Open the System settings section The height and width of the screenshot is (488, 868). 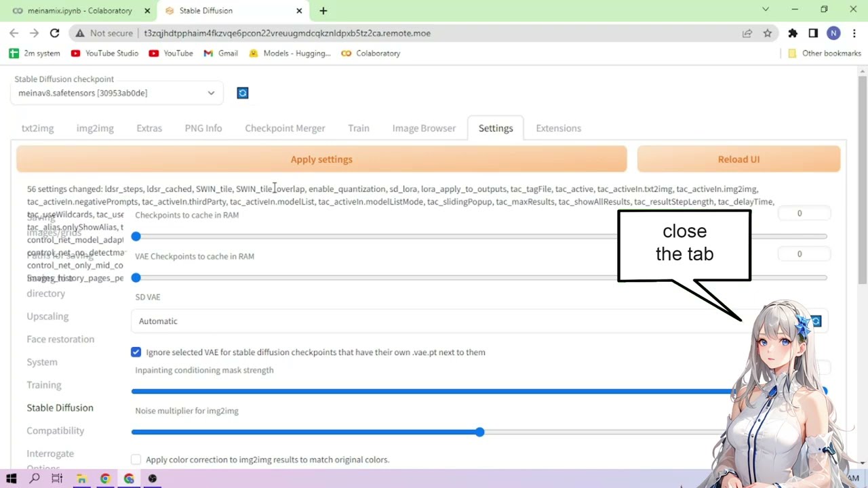pos(42,363)
